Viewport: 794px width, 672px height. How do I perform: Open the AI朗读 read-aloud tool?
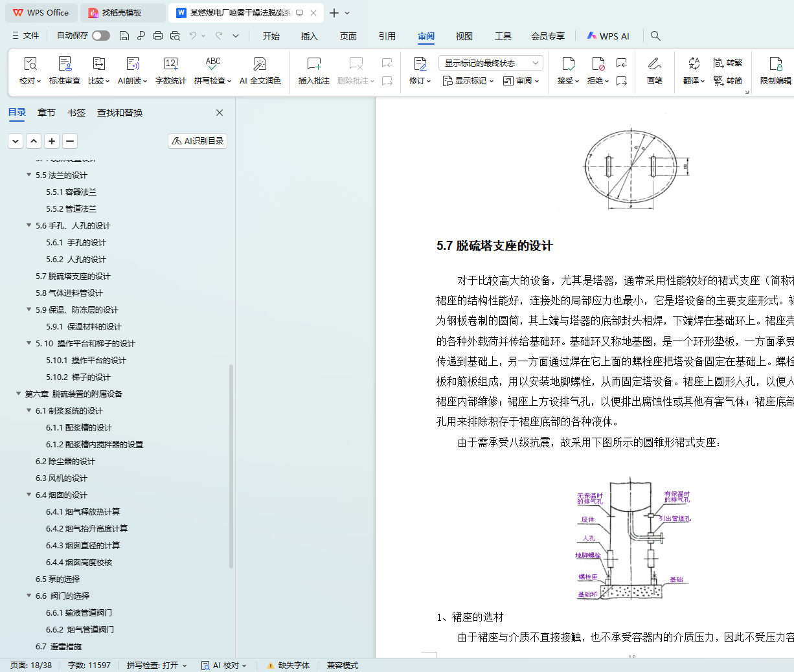(132, 70)
